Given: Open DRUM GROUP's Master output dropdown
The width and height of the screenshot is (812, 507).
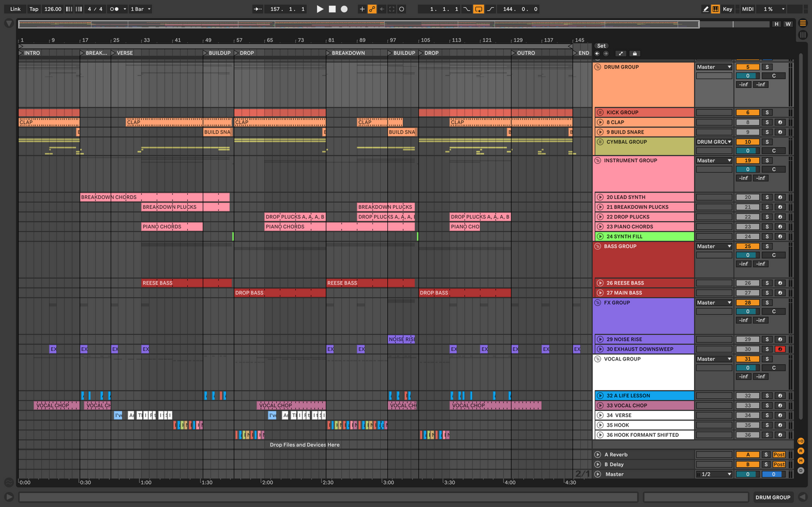Looking at the screenshot, I should (714, 67).
